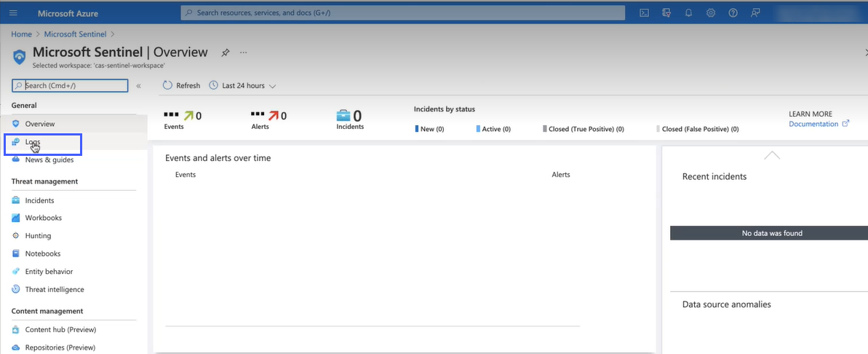
Task: Click the Active (0) light blue swatch
Action: pyautogui.click(x=478, y=128)
